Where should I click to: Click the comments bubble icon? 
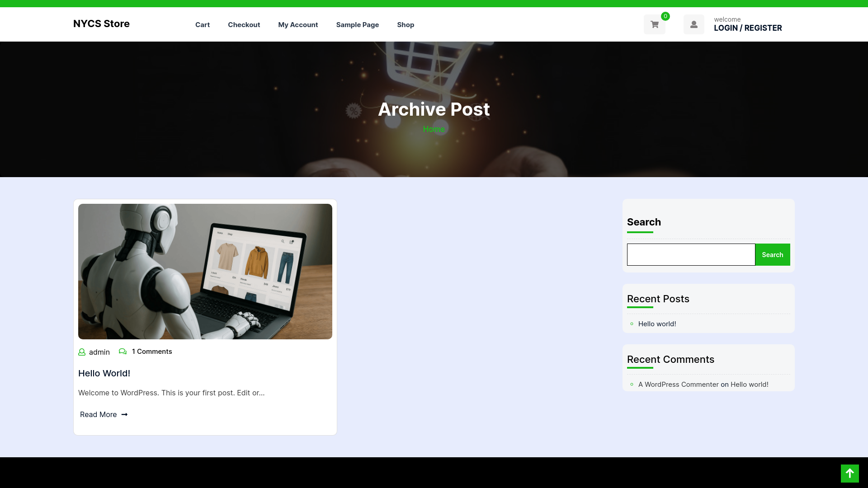123,352
